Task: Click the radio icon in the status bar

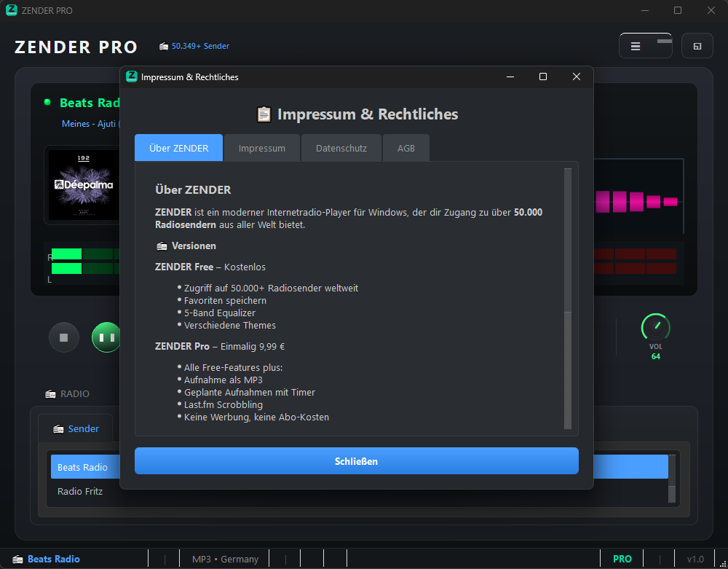Action: pyautogui.click(x=17, y=559)
